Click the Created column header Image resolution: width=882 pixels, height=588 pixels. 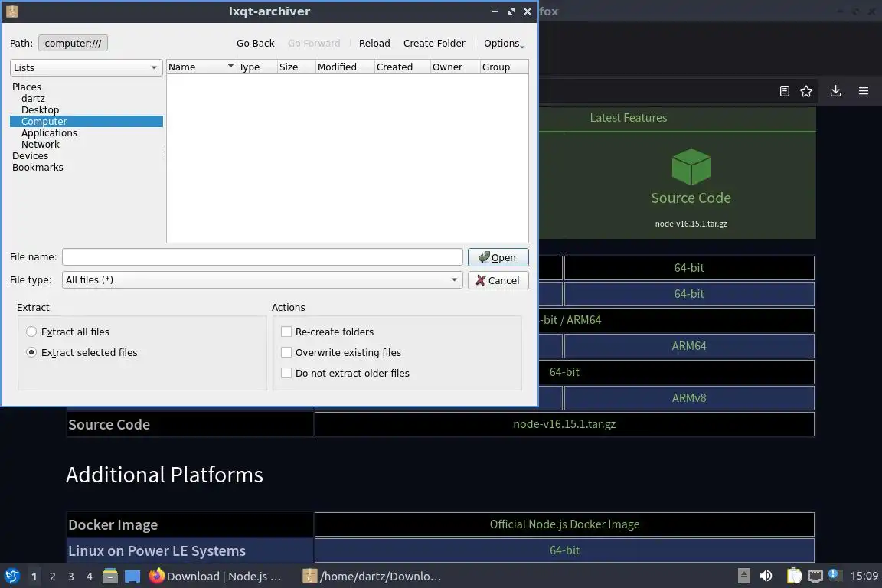(402, 67)
